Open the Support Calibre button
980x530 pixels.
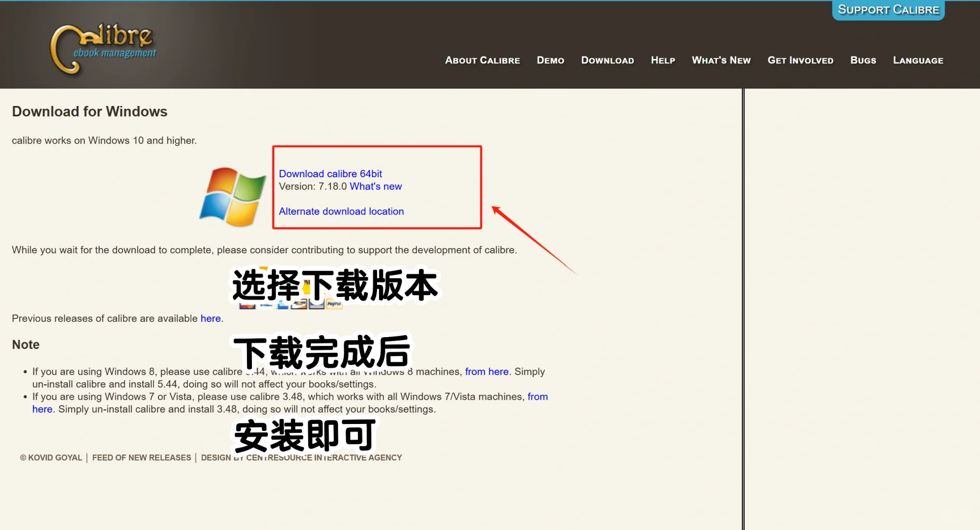pyautogui.click(x=888, y=10)
